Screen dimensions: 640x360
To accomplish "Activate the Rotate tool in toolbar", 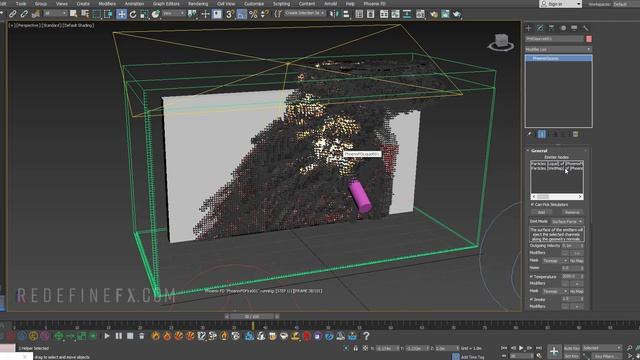I will 133,14.
